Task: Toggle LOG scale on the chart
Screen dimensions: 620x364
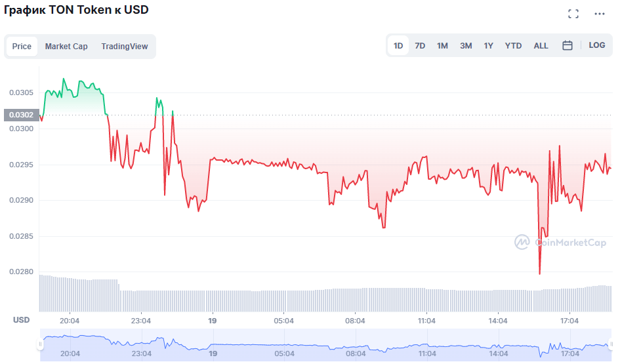Action: [596, 45]
